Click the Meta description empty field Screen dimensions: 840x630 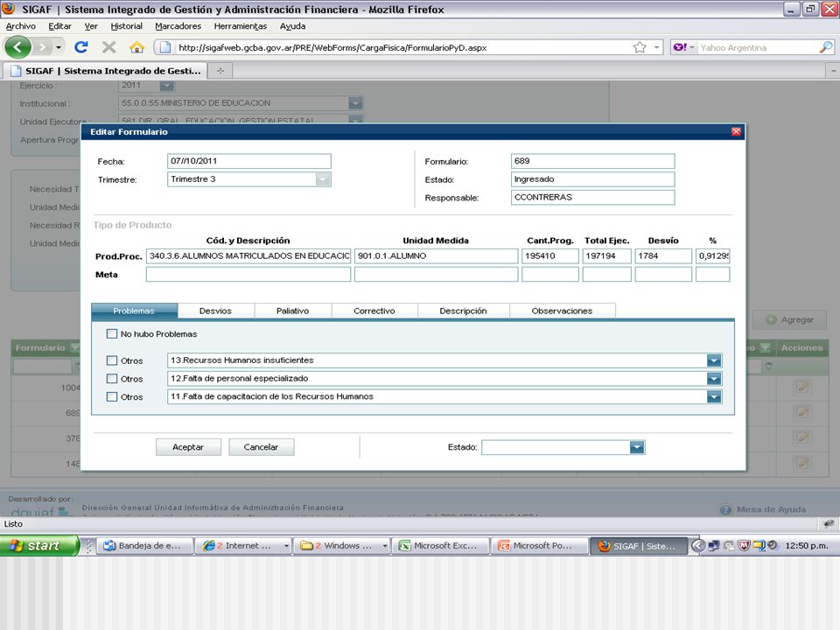pos(248,274)
